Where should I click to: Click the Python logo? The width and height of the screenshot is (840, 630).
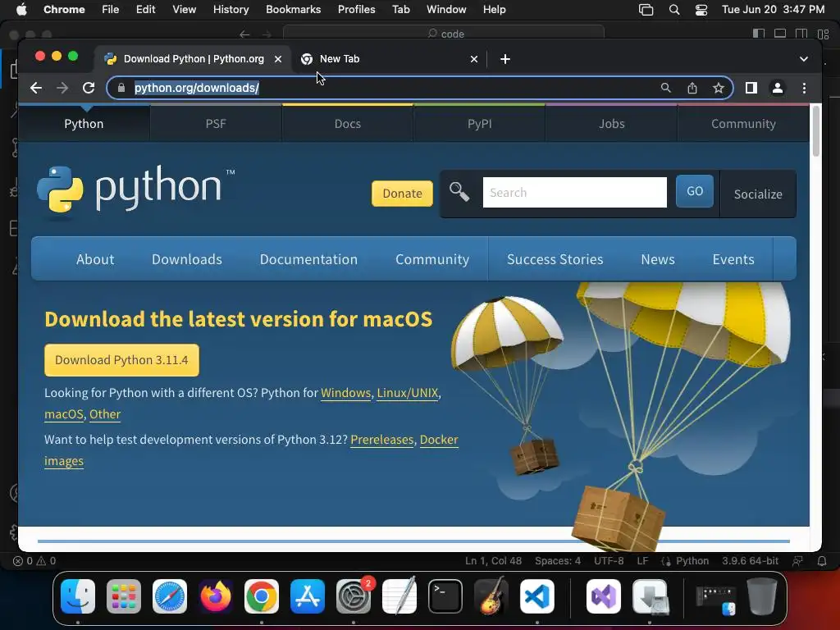pyautogui.click(x=135, y=189)
